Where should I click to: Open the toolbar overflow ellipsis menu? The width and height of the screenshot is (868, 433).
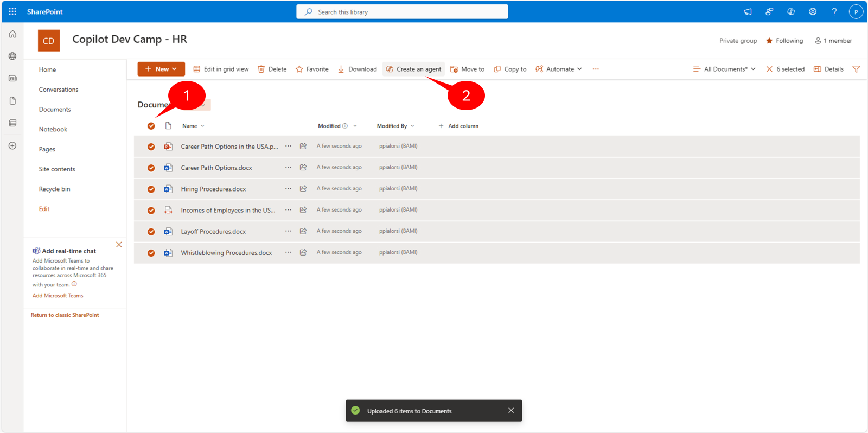coord(596,69)
